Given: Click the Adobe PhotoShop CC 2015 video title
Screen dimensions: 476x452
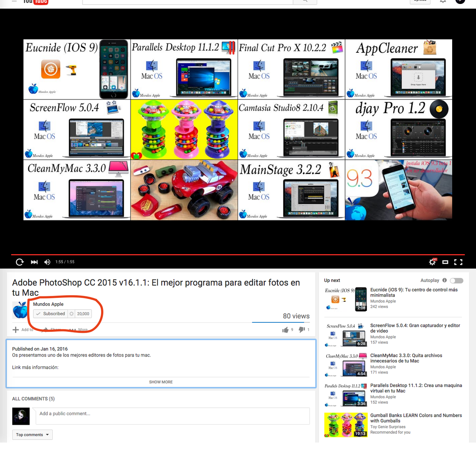Looking at the screenshot, I should click(156, 287).
